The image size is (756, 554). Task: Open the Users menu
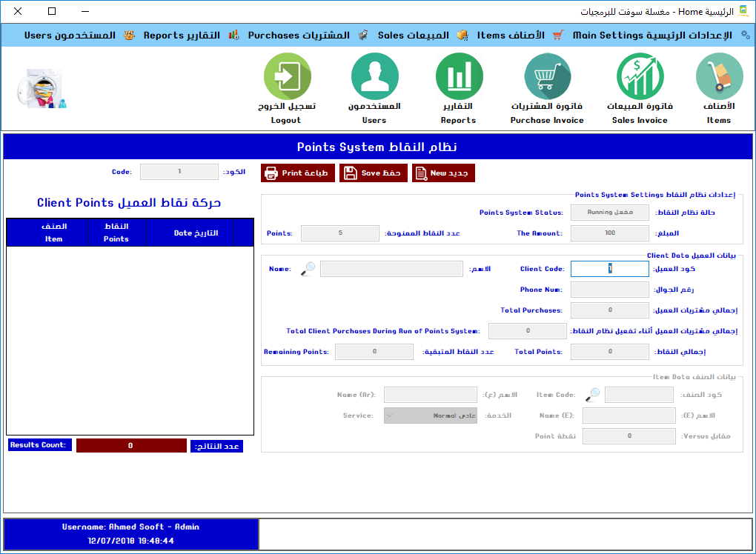[x=70, y=35]
